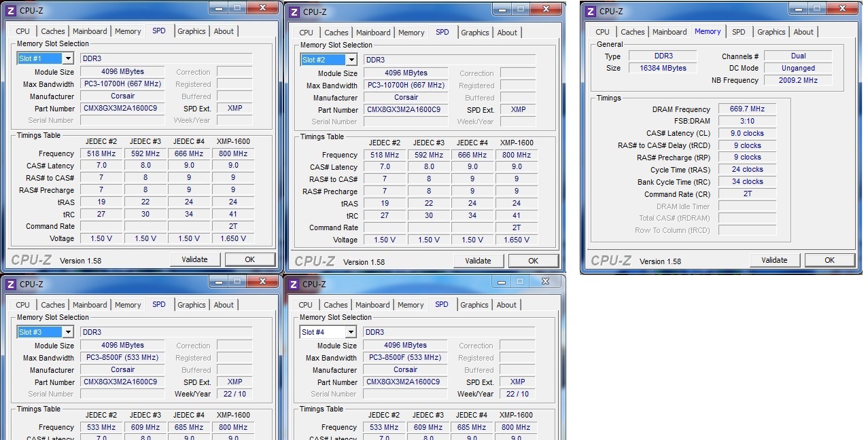Click DC Mode Unganged value
The width and height of the screenshot is (868, 440).
tap(798, 68)
